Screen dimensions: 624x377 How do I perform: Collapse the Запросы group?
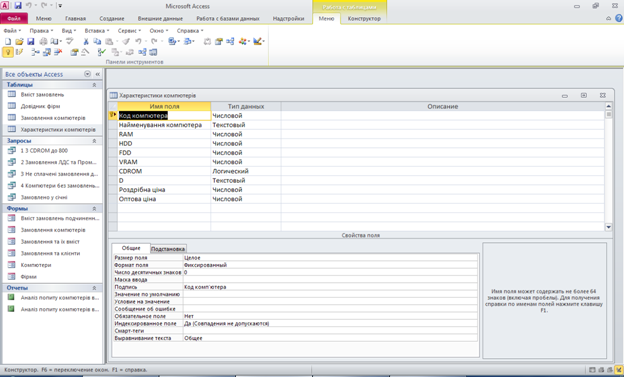(94, 141)
